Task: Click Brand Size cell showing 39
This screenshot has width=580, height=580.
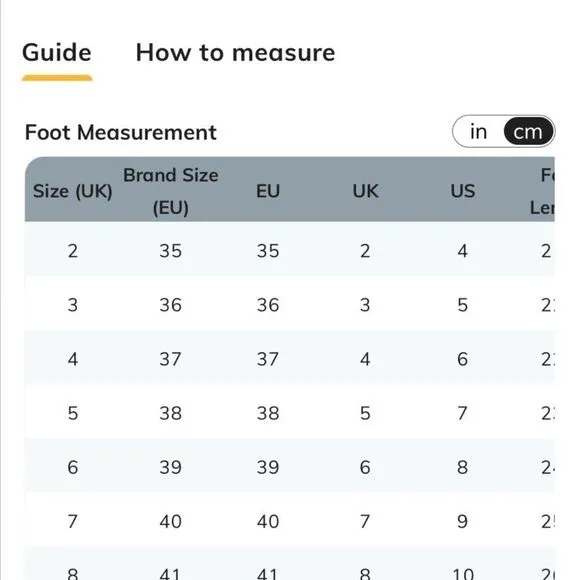Action: tap(171, 467)
